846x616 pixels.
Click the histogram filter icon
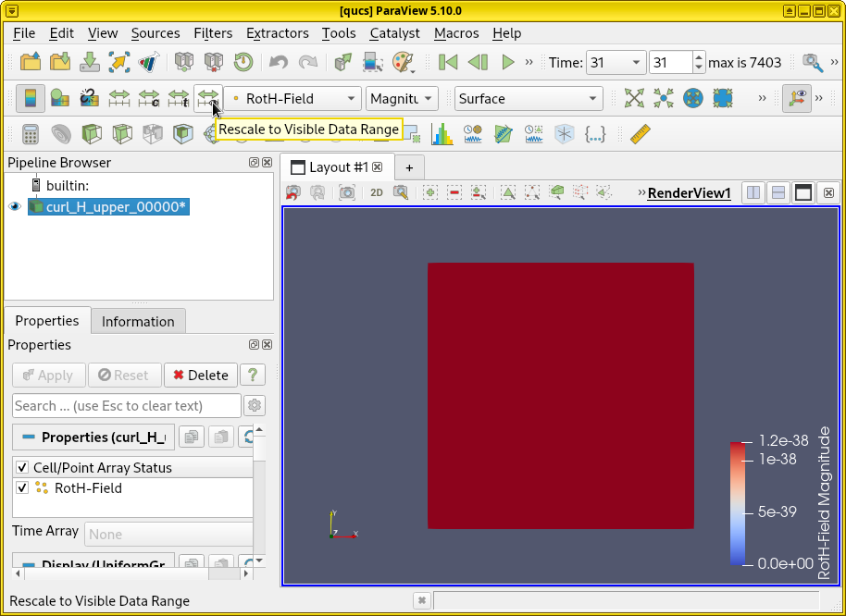pos(442,134)
